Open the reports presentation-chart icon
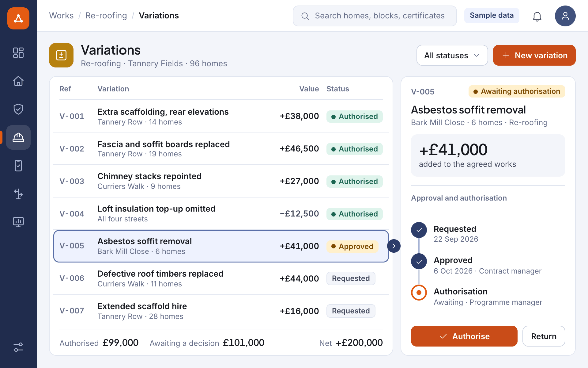588x368 pixels. coord(18,222)
